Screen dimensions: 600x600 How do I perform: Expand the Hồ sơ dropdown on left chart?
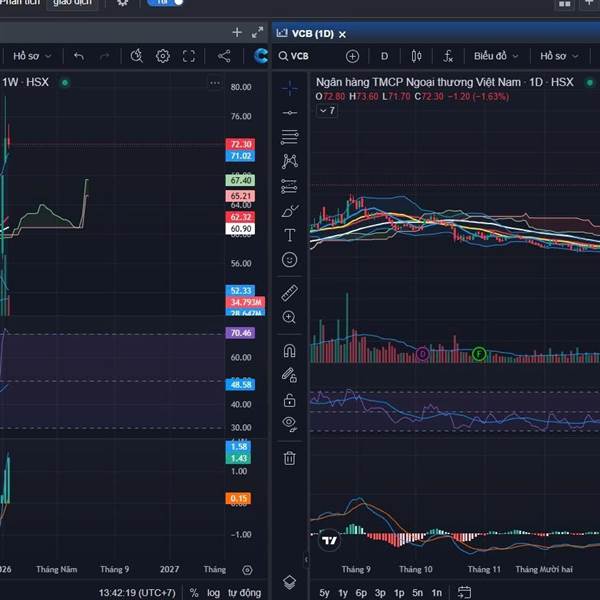[x=32, y=56]
